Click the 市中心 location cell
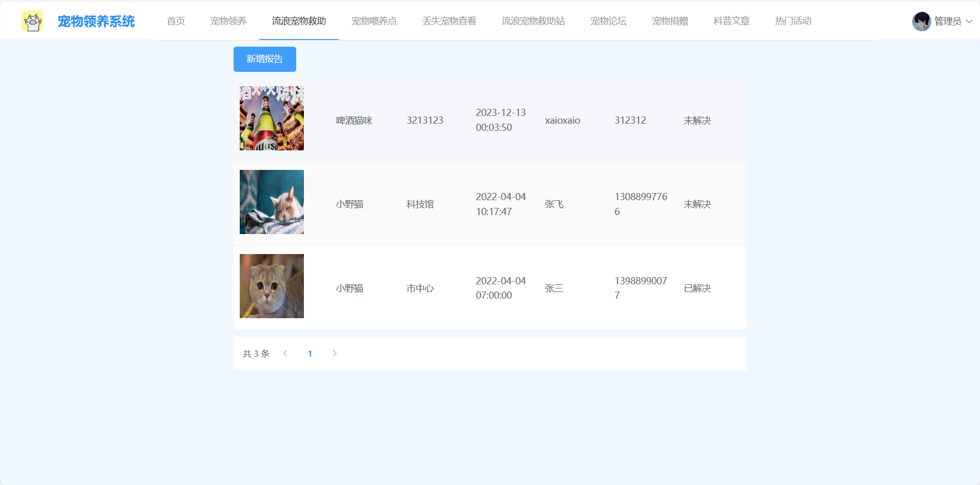The image size is (980, 485). [x=420, y=288]
